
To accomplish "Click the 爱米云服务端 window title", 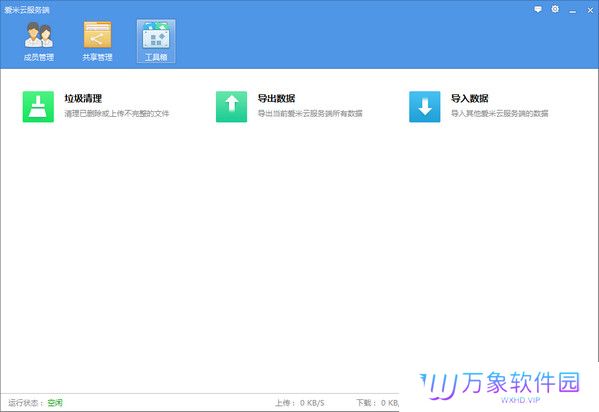I will [27, 10].
